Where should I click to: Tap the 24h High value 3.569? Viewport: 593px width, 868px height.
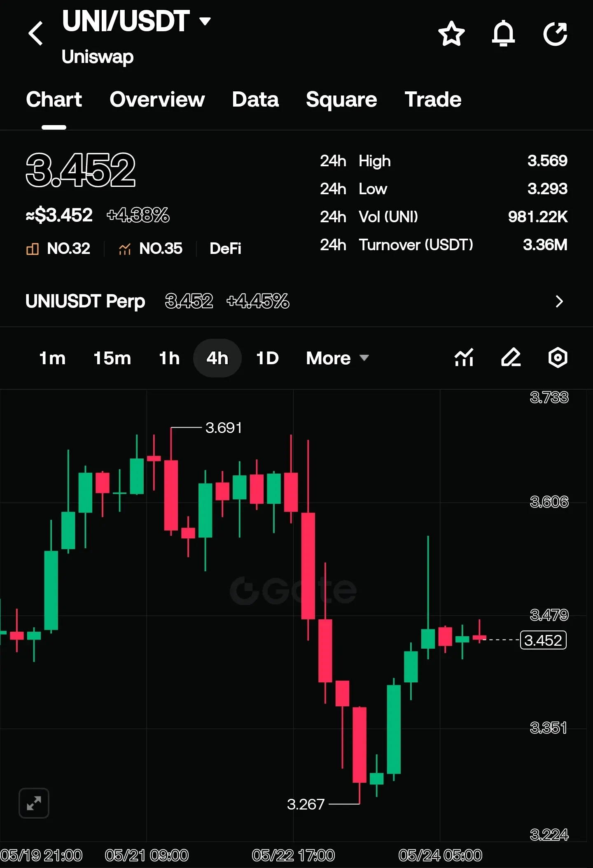coord(547,161)
